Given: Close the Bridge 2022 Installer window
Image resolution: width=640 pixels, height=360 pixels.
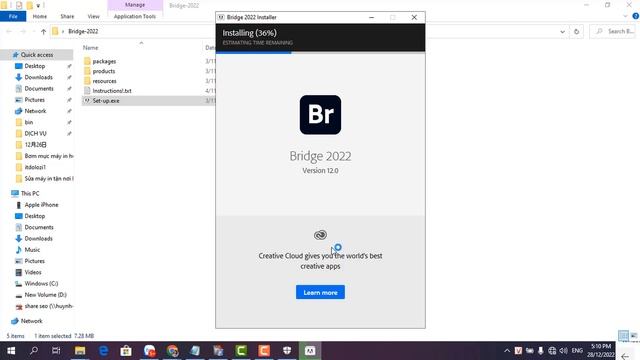Looking at the screenshot, I should click(414, 17).
